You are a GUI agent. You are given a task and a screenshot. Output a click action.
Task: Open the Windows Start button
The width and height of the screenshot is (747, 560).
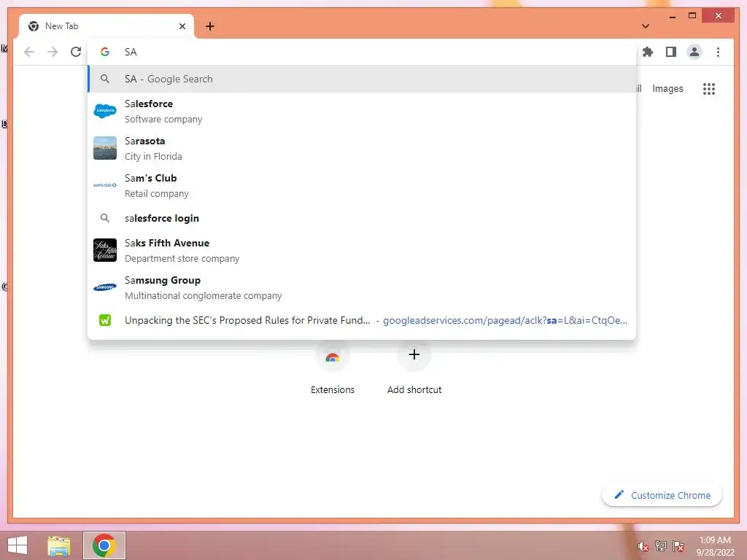(x=18, y=545)
